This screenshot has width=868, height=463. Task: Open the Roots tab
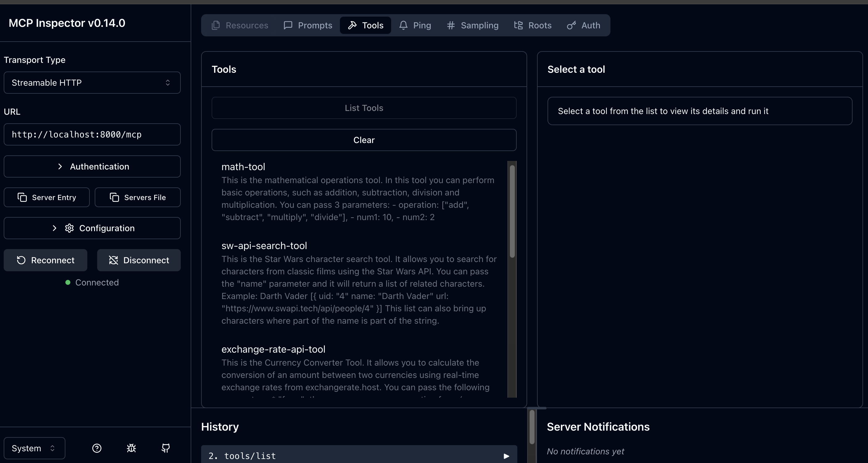(x=533, y=25)
